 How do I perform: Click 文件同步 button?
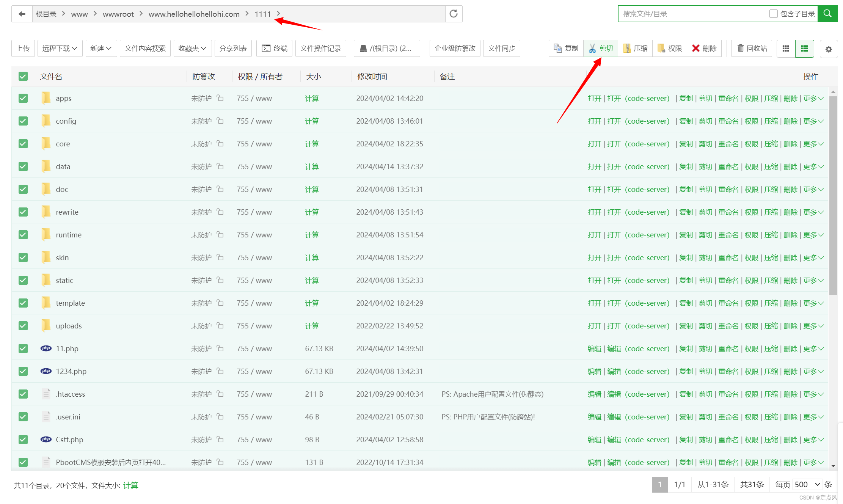502,49
